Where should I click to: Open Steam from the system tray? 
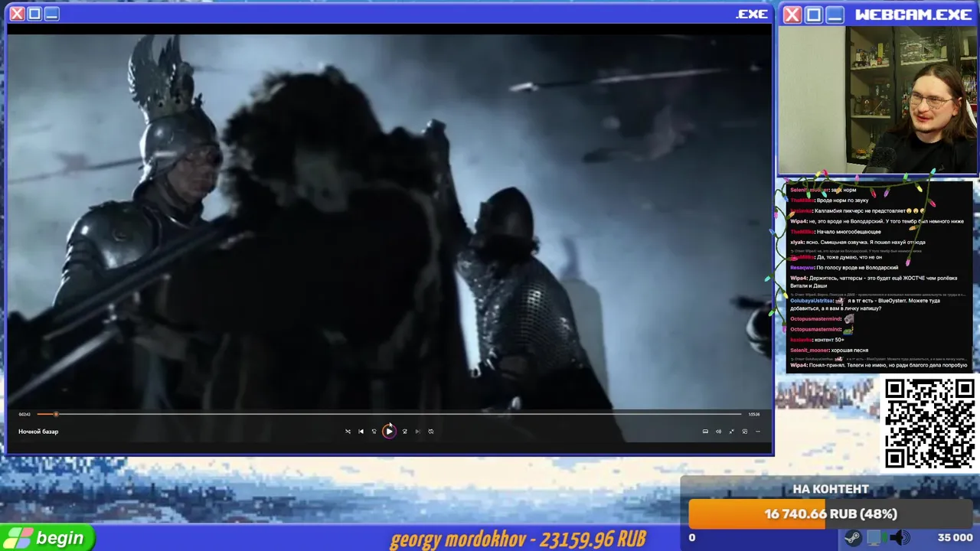(x=852, y=538)
